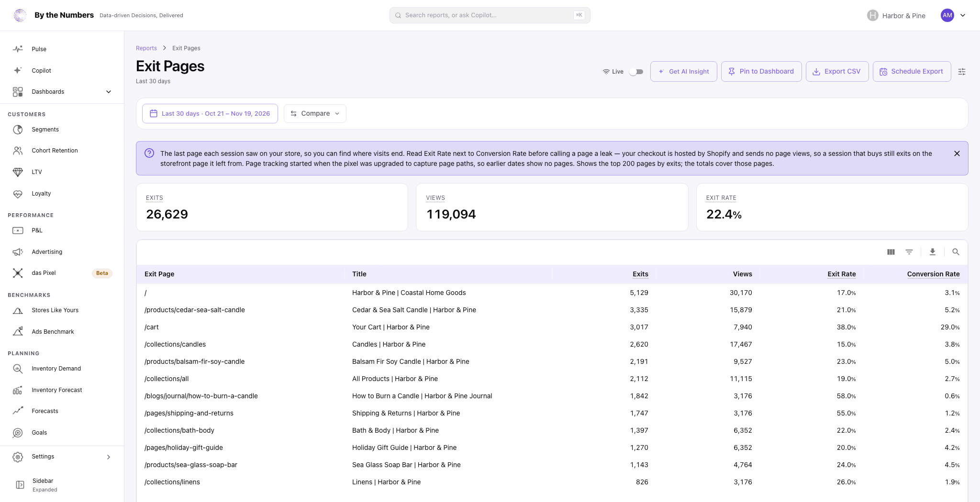The height and width of the screenshot is (502, 980).
Task: Pin report to Dashboard
Action: click(761, 72)
